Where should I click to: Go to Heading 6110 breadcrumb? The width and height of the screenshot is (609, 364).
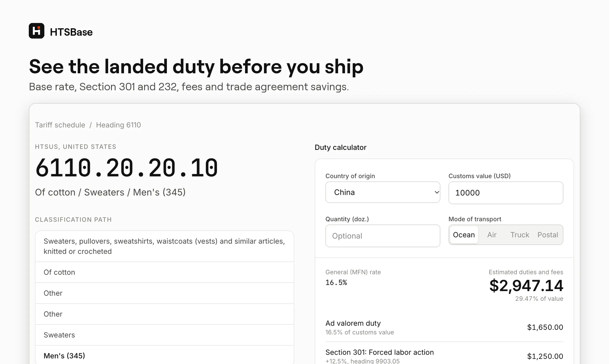point(118,125)
